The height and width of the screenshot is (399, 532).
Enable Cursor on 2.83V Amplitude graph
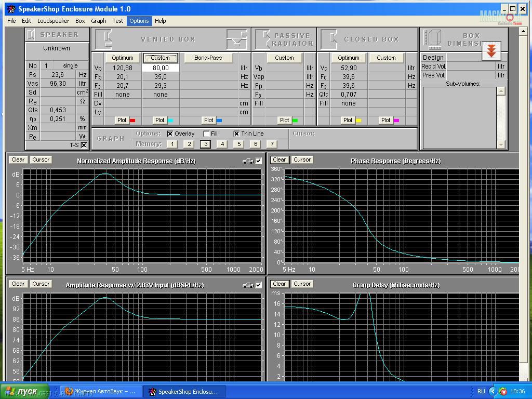coord(41,284)
